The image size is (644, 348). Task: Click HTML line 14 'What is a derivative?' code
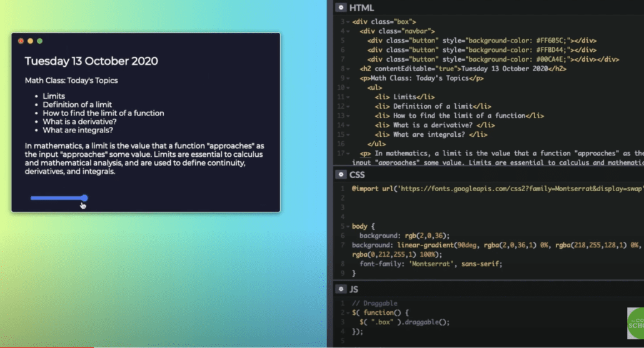[x=435, y=126]
